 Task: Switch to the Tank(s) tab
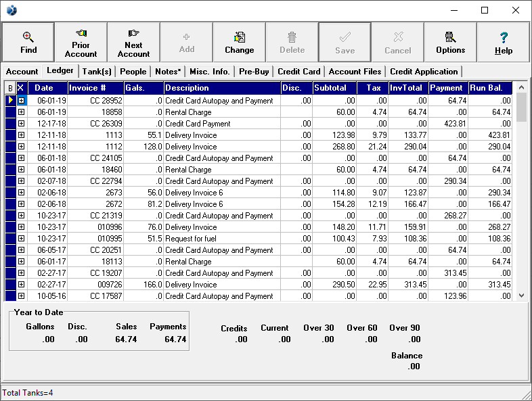98,72
